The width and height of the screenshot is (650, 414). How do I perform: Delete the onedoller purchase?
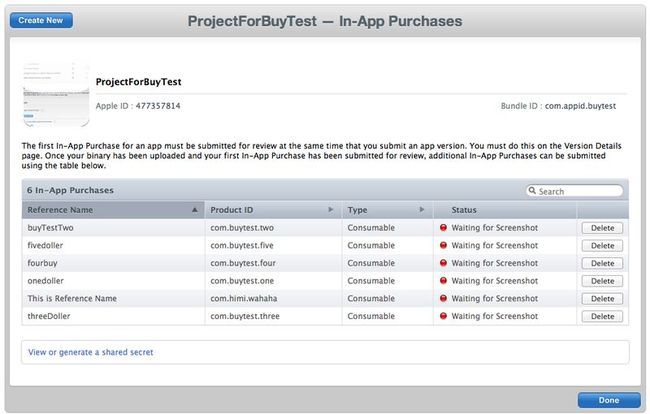click(x=602, y=281)
